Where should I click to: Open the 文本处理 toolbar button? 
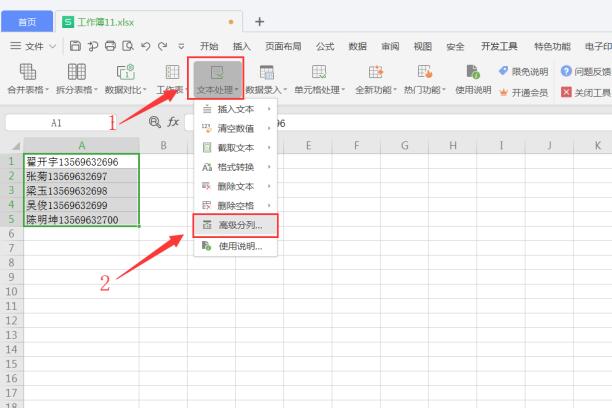click(217, 79)
